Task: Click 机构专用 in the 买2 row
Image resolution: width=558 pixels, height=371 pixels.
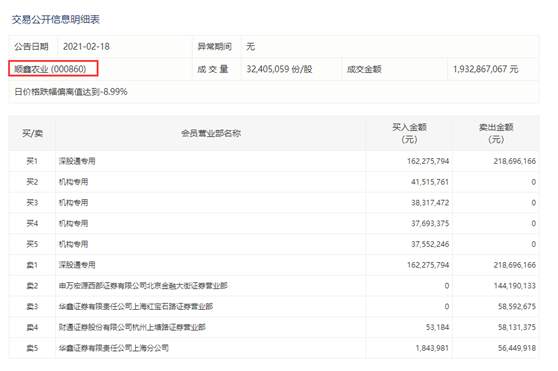Action: tap(74, 182)
